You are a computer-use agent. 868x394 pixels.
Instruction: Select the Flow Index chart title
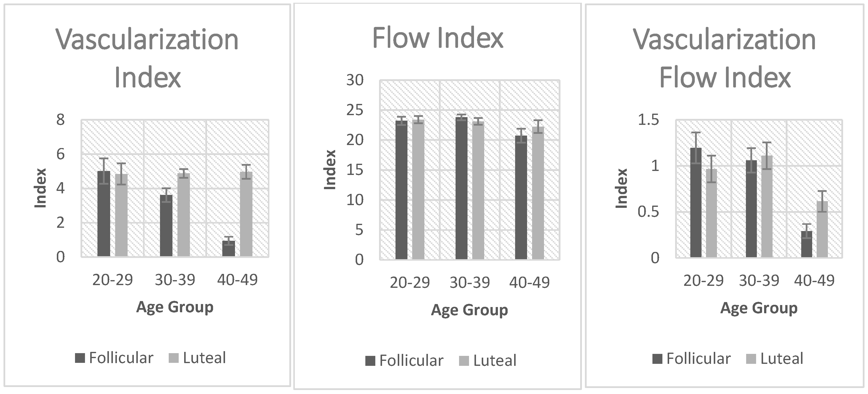point(437,38)
